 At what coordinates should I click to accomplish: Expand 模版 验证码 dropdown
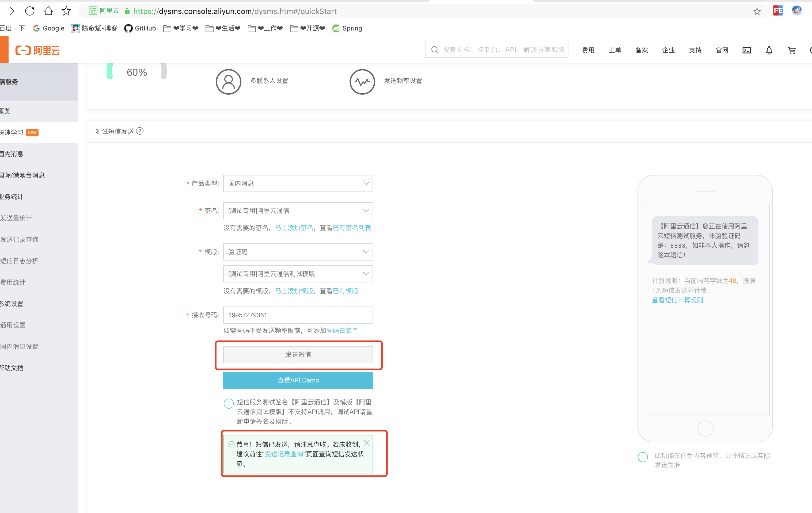298,252
